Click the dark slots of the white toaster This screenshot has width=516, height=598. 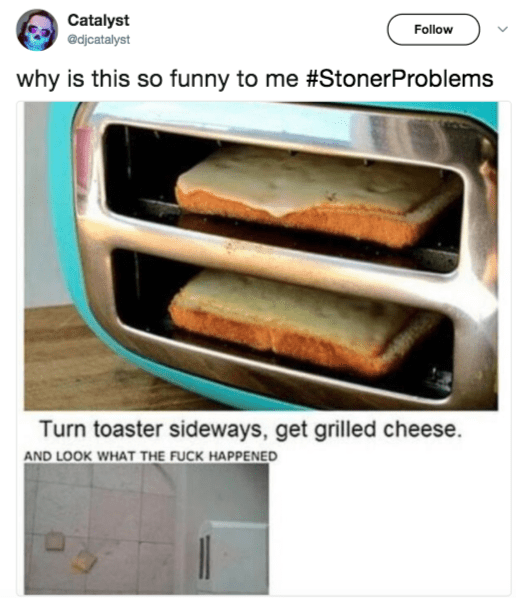pos(204,558)
